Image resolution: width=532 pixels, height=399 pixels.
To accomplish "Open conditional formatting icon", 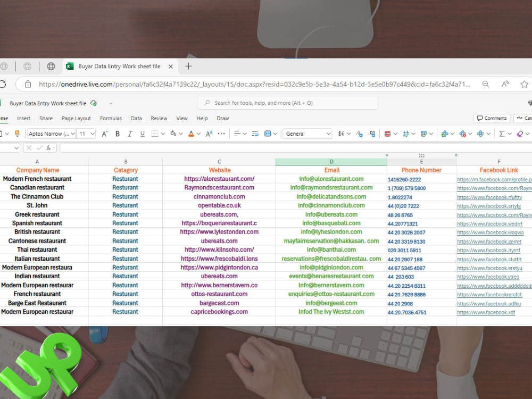I will 387,134.
